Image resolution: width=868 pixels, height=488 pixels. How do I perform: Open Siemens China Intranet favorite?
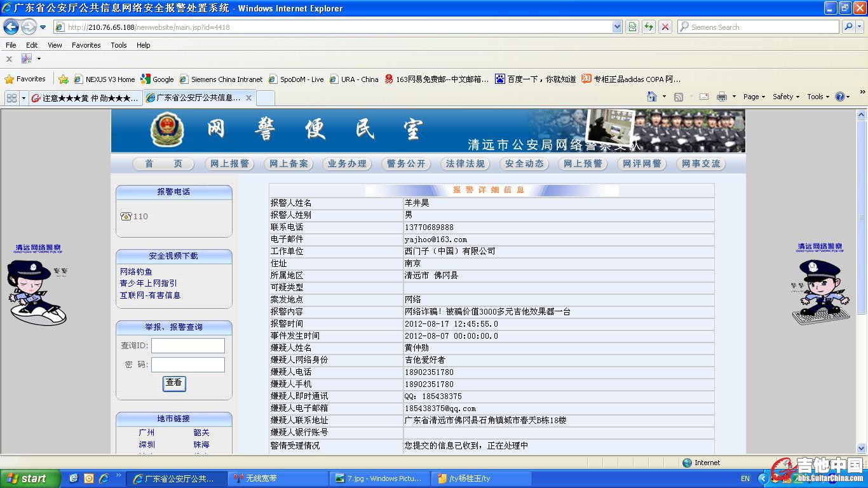pyautogui.click(x=221, y=79)
